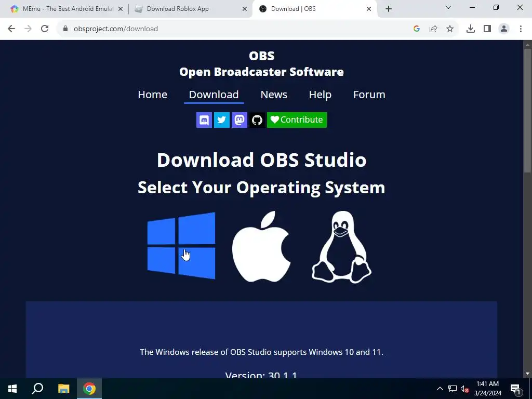Click the Windows 10 and 11 support text
The image size is (532, 399).
point(261,352)
